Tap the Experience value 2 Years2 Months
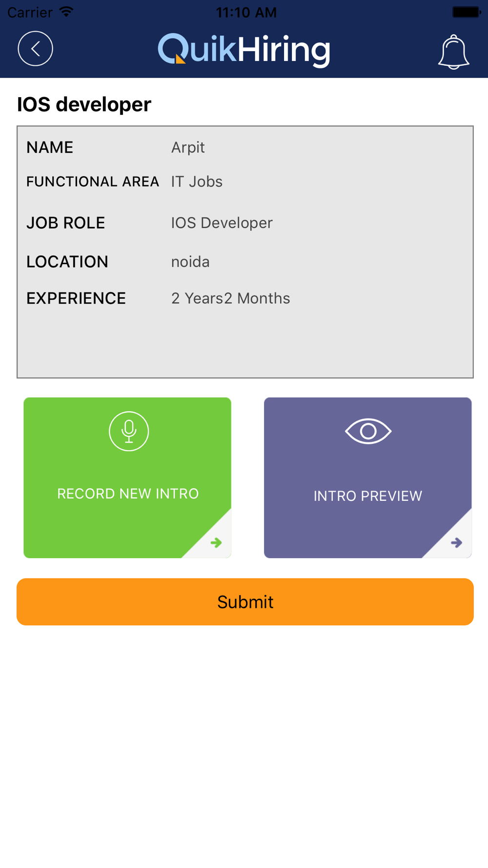 tap(230, 298)
